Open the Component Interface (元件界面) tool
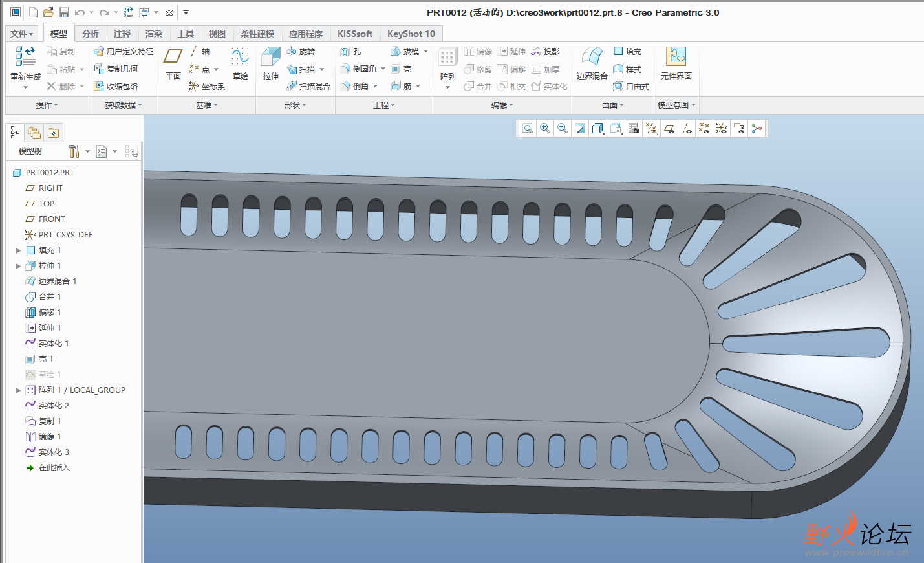924x563 pixels. tap(676, 64)
